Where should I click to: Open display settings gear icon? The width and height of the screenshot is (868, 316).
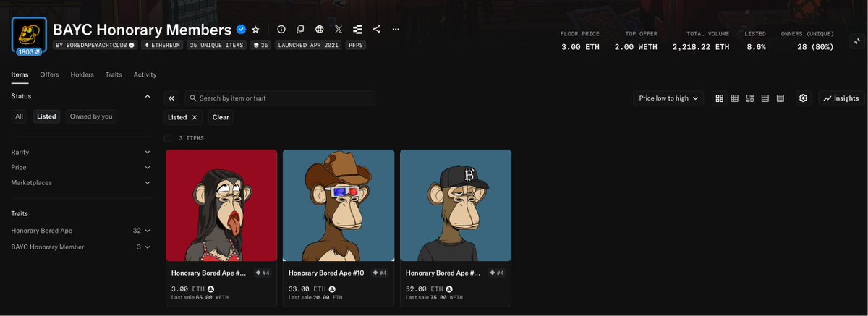[804, 98]
